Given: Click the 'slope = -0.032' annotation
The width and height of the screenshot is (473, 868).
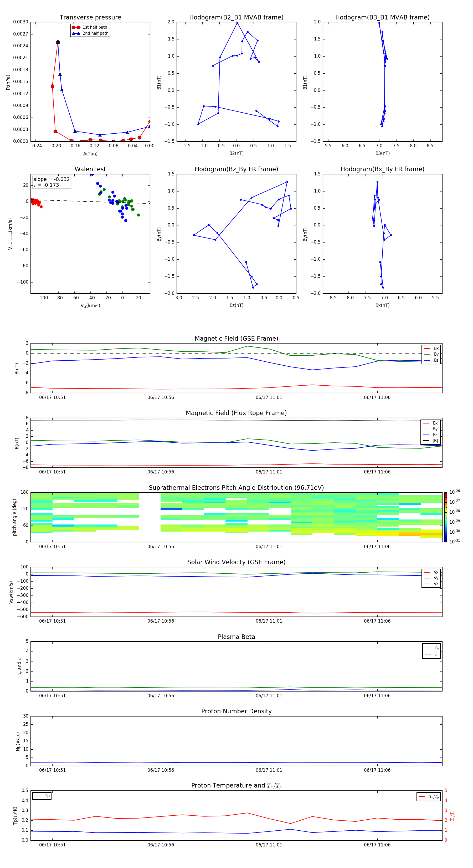Looking at the screenshot, I should tap(52, 179).
